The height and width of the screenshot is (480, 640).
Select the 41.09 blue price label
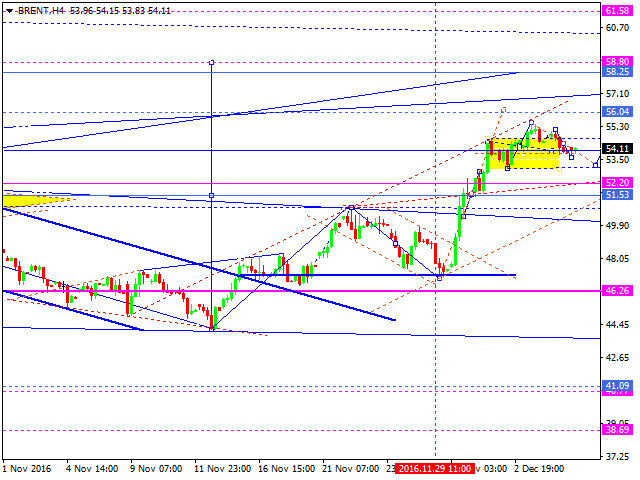click(618, 386)
